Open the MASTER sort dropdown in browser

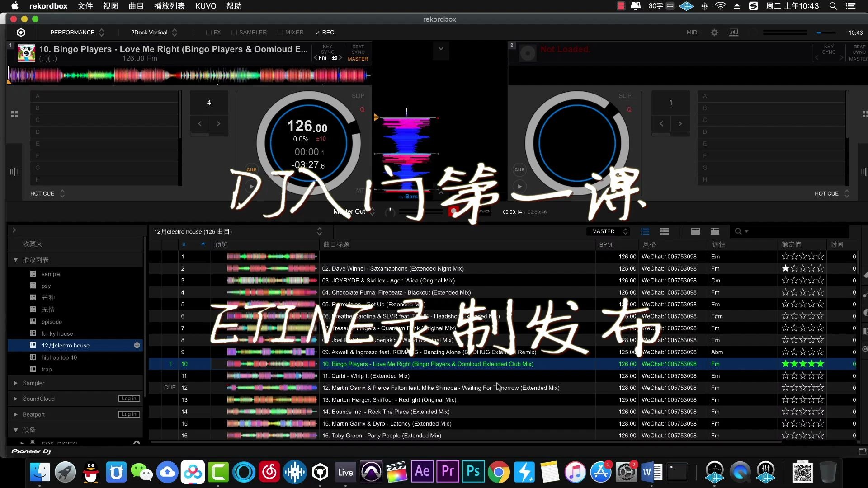608,231
